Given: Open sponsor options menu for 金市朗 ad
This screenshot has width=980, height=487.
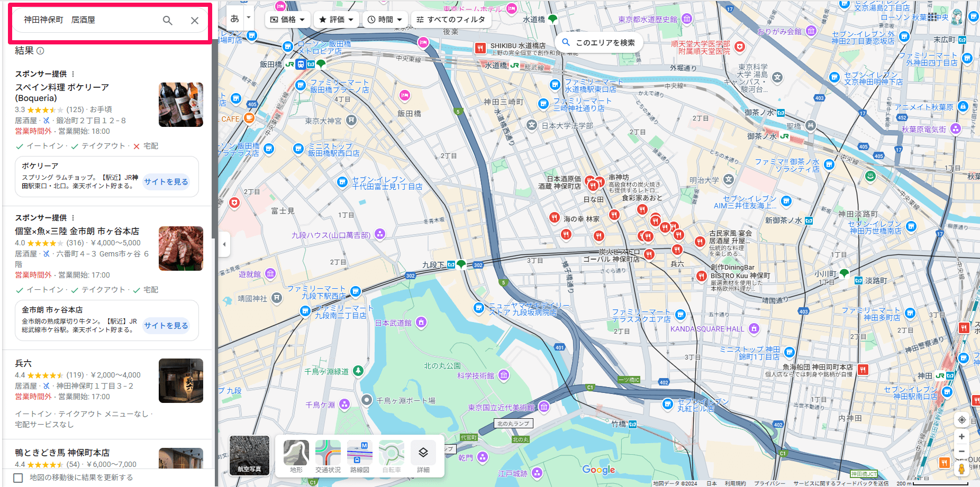Looking at the screenshot, I should pos(73,218).
